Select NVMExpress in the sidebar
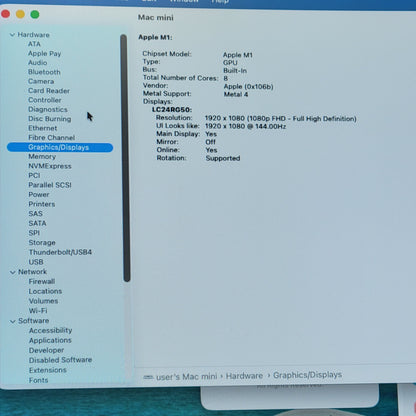Viewport: 416px width, 416px height. click(x=50, y=166)
